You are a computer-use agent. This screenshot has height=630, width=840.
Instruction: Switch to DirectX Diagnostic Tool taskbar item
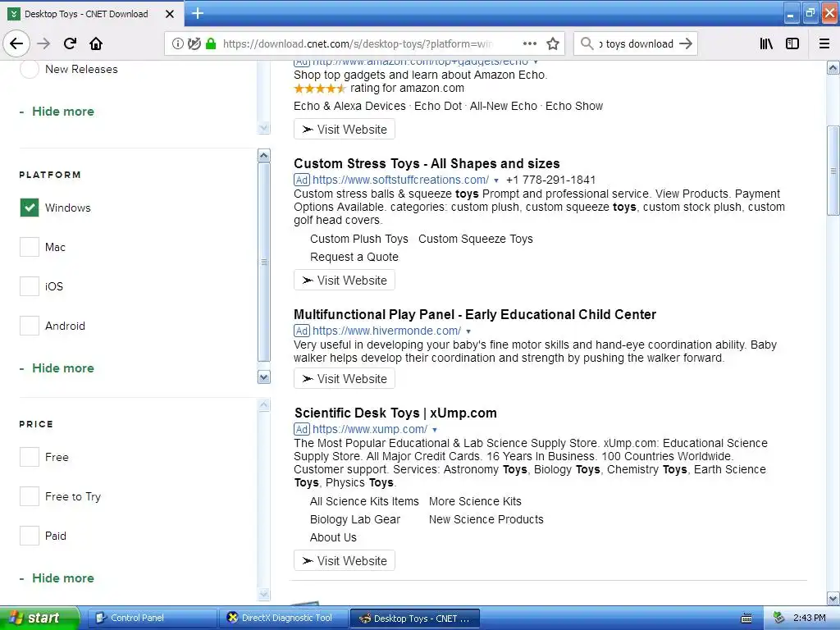point(283,619)
